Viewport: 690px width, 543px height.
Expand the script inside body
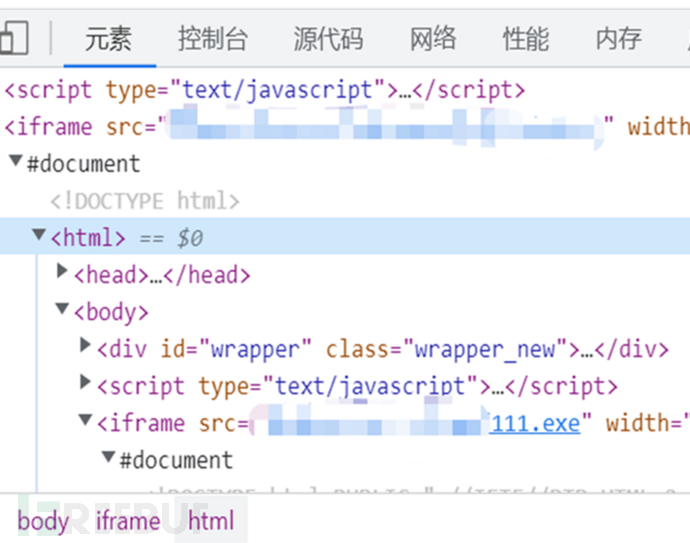pyautogui.click(x=85, y=382)
